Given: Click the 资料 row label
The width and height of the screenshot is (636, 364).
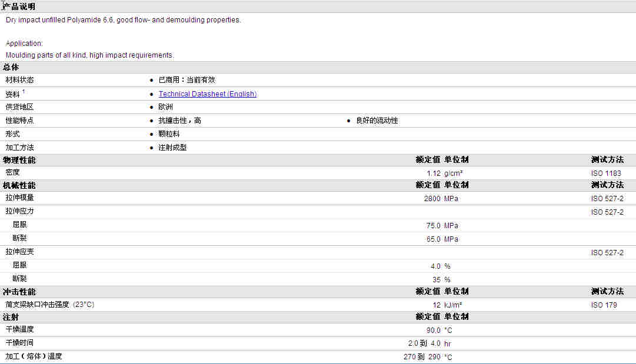Looking at the screenshot, I should coord(12,95).
